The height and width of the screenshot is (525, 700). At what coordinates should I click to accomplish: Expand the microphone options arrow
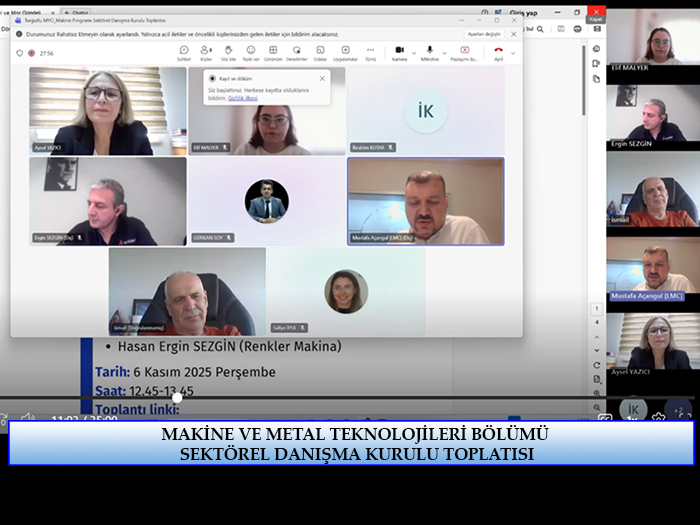tap(443, 50)
